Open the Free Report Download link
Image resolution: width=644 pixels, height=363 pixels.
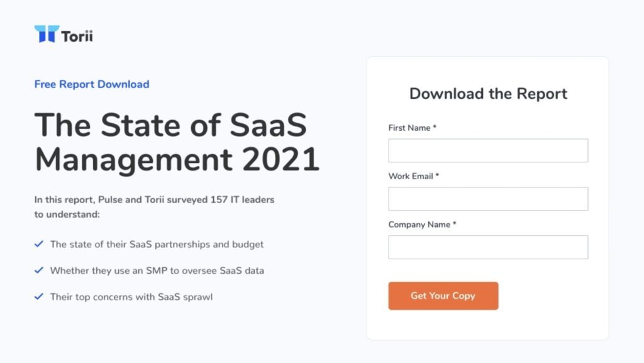pos(92,84)
